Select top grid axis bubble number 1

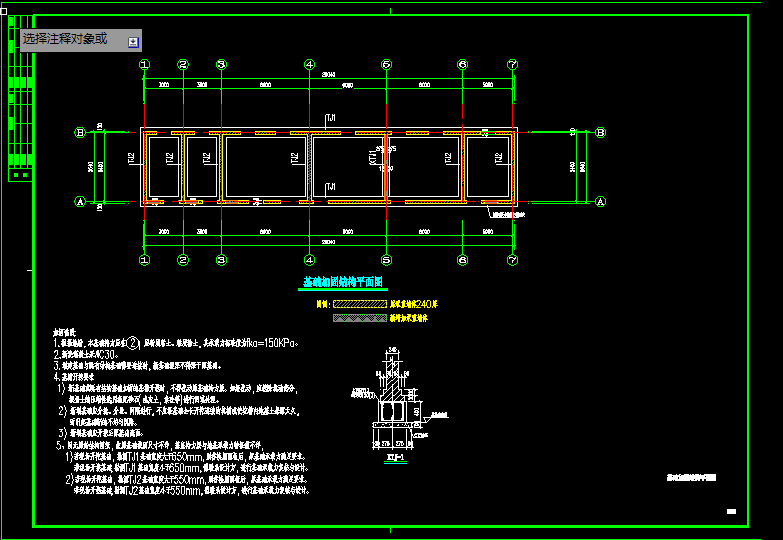click(x=144, y=64)
